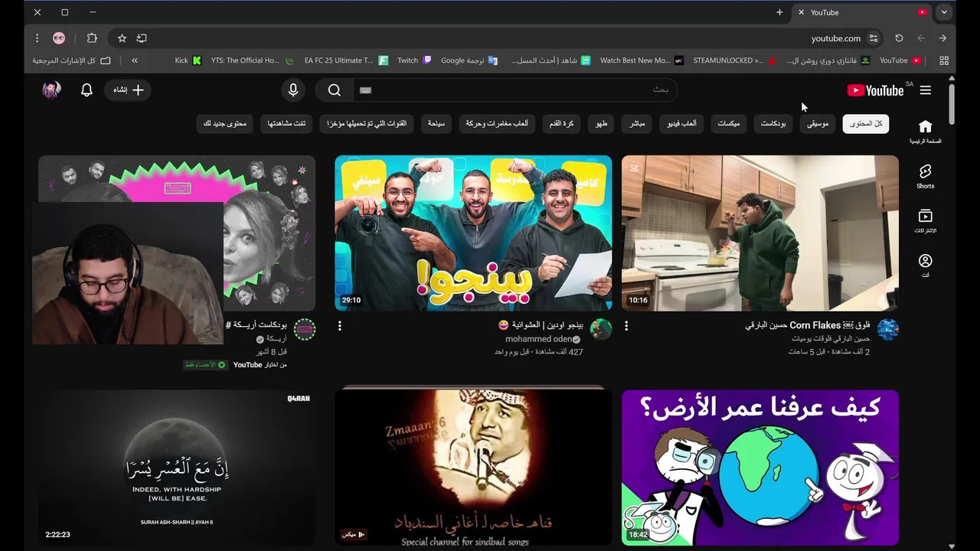This screenshot has width=980, height=551.
Task: Select the كرة القدم filter chip
Action: 562,123
